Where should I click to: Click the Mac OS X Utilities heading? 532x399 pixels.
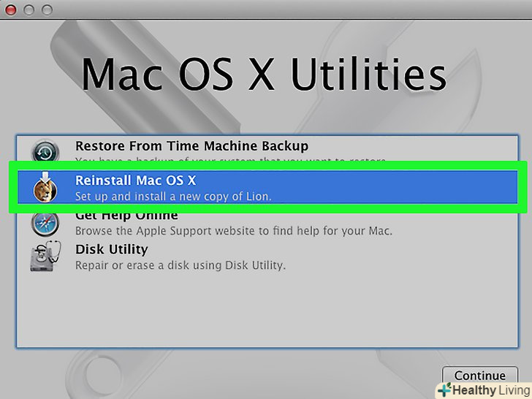[x=263, y=73]
